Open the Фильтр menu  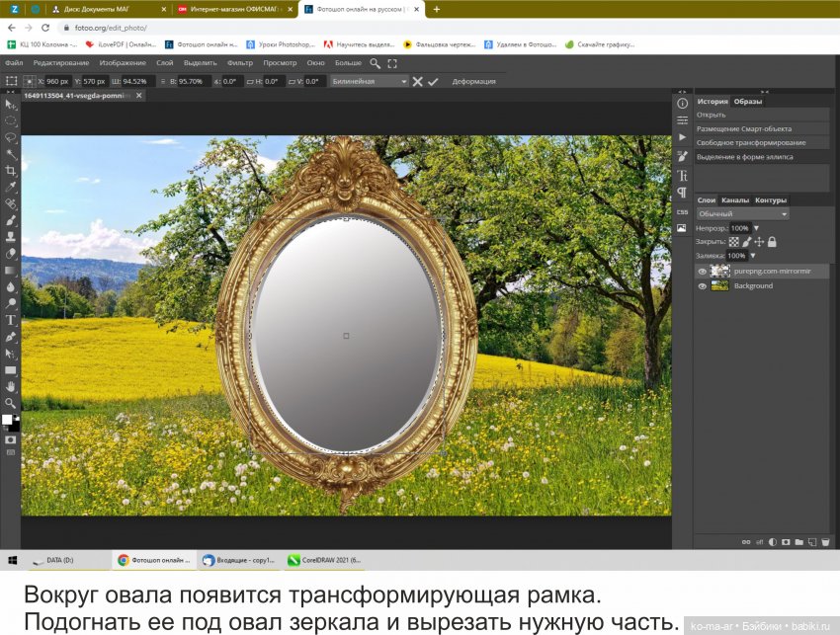click(x=240, y=62)
